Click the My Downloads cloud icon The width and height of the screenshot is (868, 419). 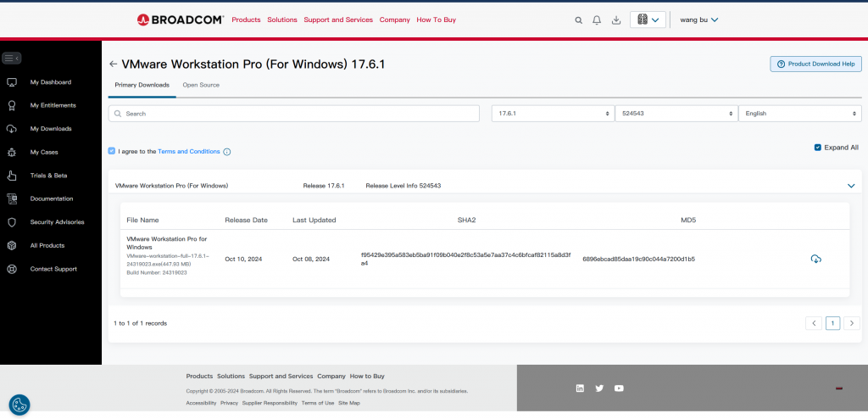11,129
